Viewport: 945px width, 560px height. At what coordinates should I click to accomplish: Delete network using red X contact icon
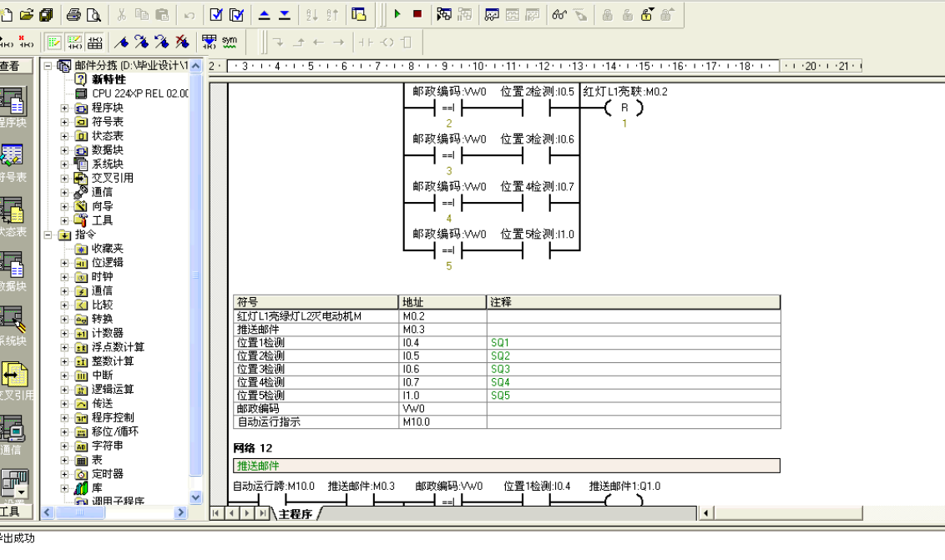(26, 42)
